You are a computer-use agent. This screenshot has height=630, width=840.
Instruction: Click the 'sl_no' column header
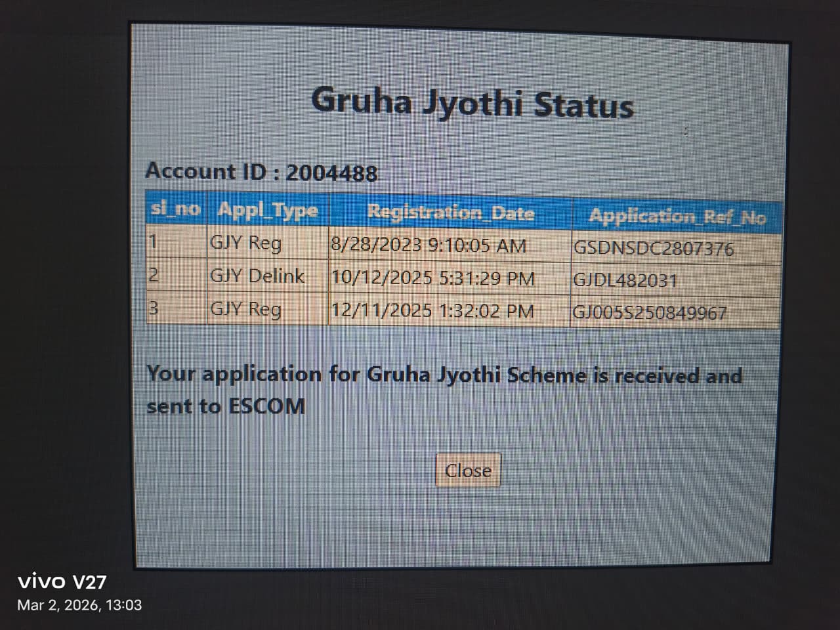pyautogui.click(x=176, y=209)
